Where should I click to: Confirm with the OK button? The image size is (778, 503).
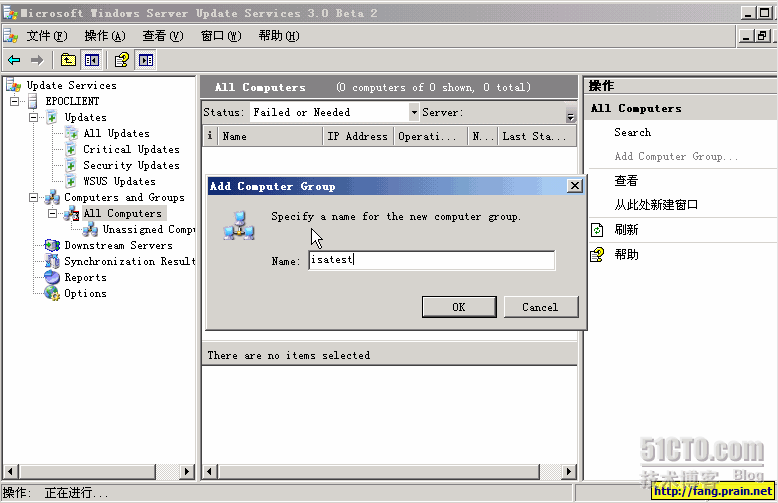tap(459, 307)
